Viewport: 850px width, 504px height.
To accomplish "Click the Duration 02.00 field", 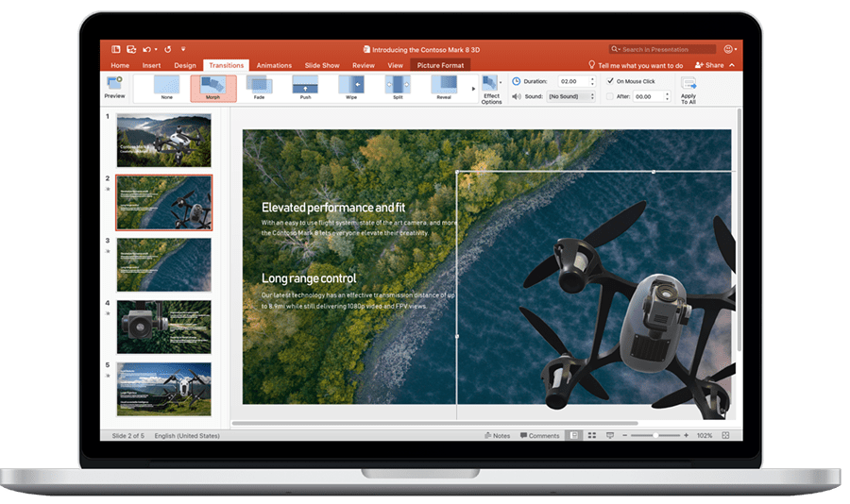I will pos(573,81).
